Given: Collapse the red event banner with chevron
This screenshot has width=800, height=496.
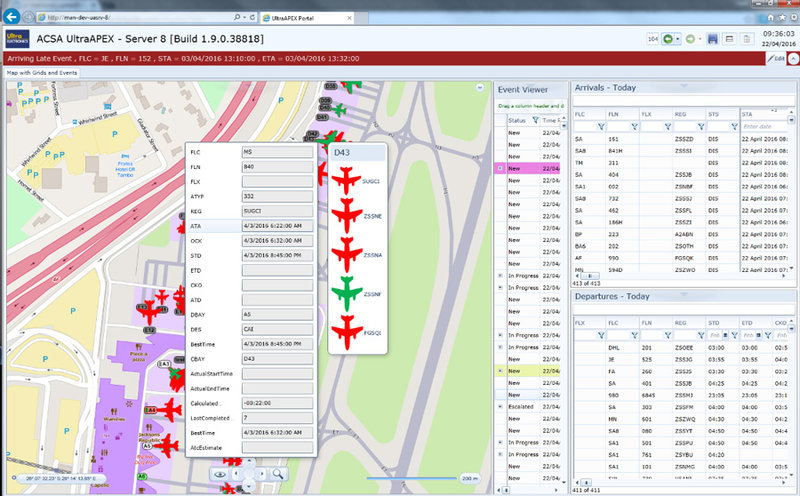Looking at the screenshot, I should pyautogui.click(x=792, y=59).
